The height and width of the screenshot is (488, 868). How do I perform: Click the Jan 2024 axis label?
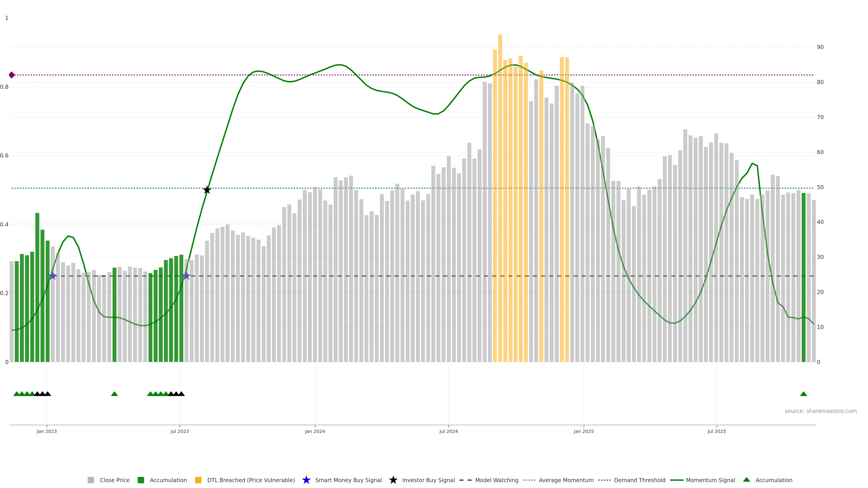click(x=315, y=431)
